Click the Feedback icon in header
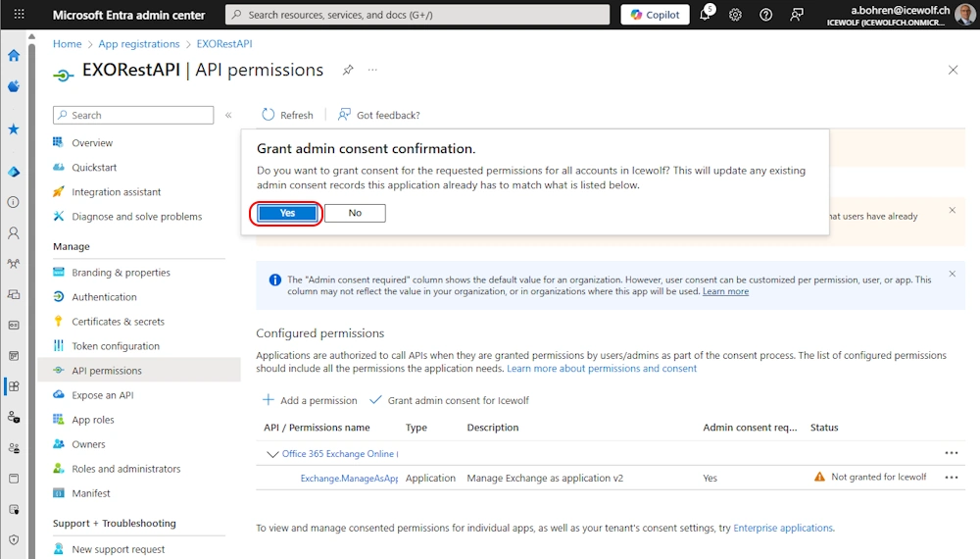Screen dimensions: 980x559 797,15
